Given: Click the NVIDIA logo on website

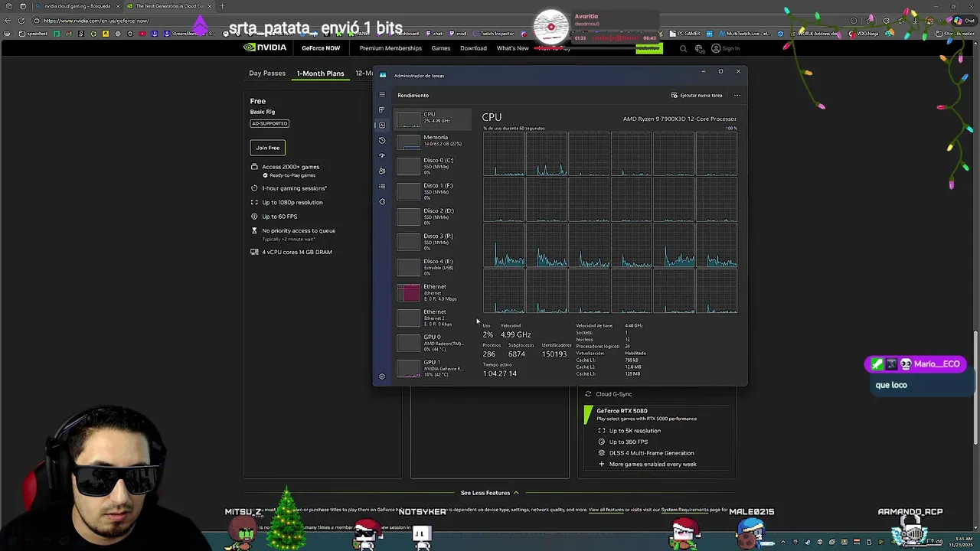Looking at the screenshot, I should click(265, 47).
